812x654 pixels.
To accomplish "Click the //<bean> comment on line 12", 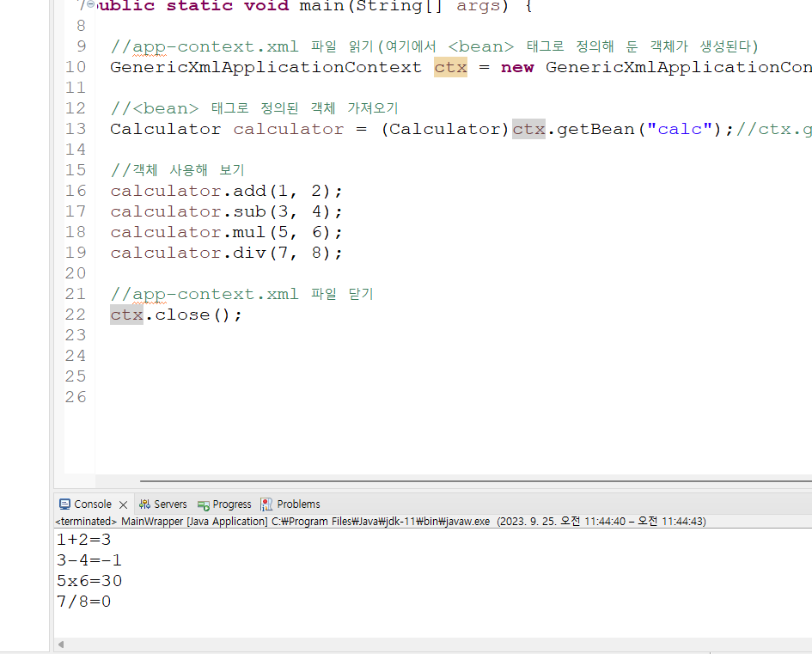I will [x=254, y=108].
